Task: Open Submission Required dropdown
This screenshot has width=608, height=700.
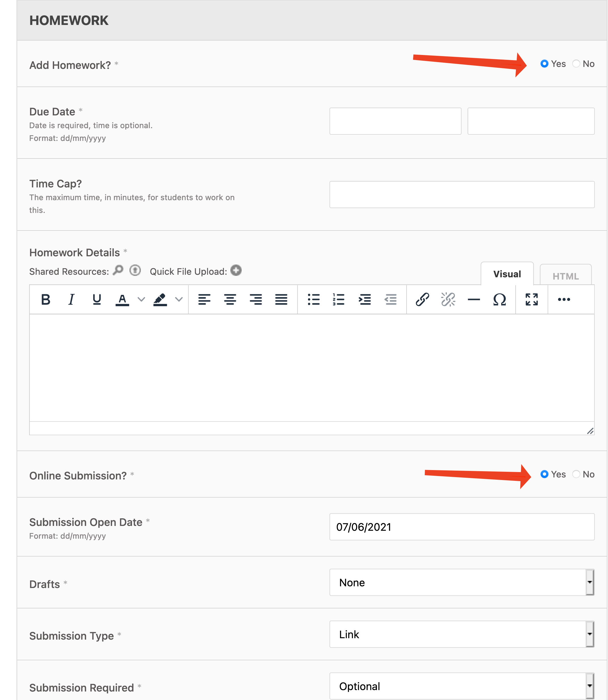Action: coord(462,686)
